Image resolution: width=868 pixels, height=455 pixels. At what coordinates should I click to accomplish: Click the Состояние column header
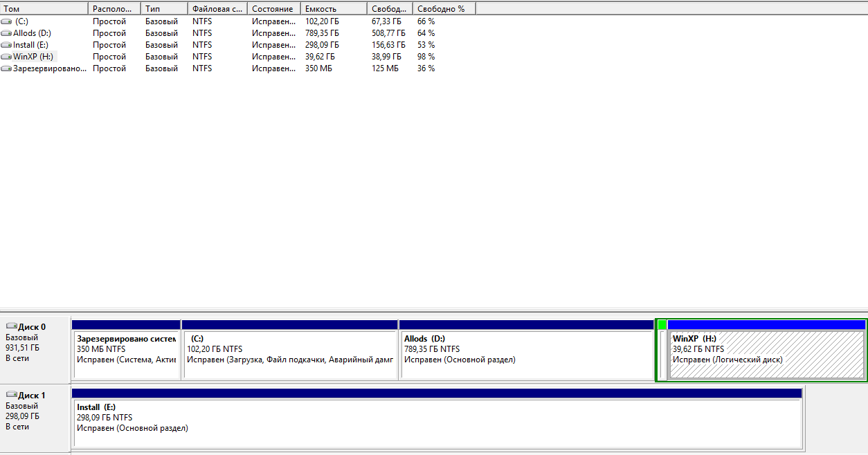coord(273,9)
